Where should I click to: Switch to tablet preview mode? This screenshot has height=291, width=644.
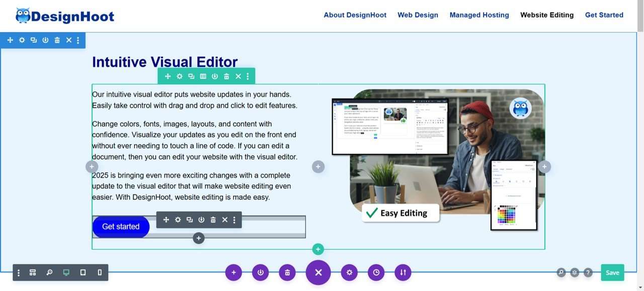coord(83,272)
